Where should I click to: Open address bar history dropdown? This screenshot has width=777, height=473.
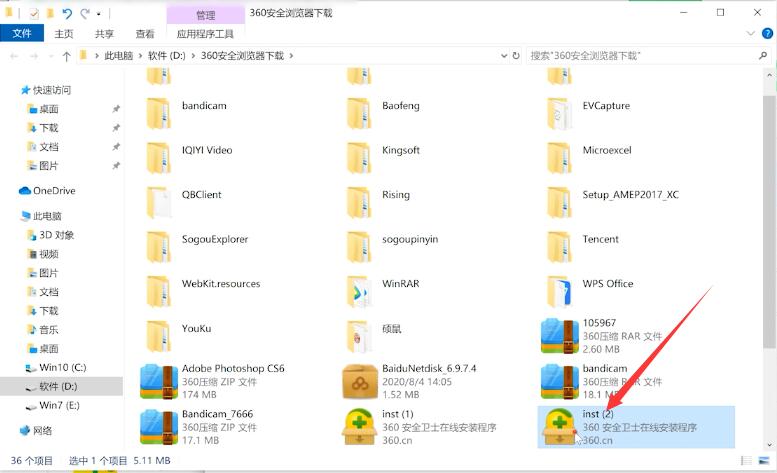point(504,55)
